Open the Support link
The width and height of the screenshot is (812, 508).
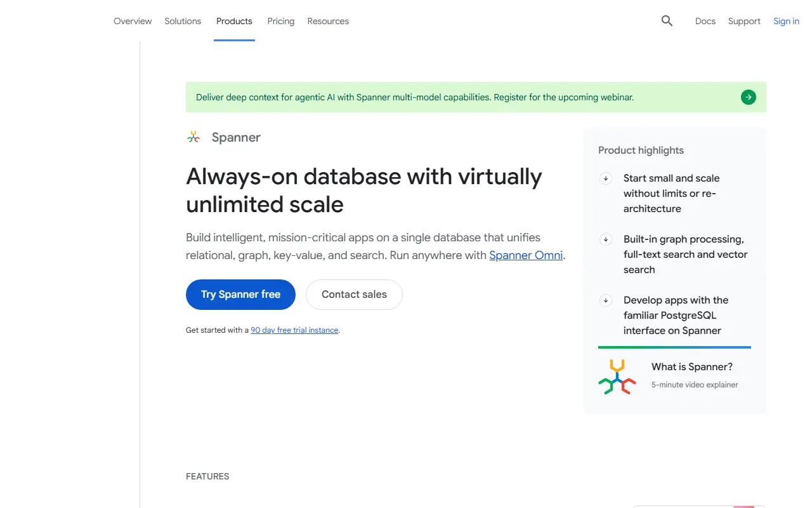[x=744, y=21]
